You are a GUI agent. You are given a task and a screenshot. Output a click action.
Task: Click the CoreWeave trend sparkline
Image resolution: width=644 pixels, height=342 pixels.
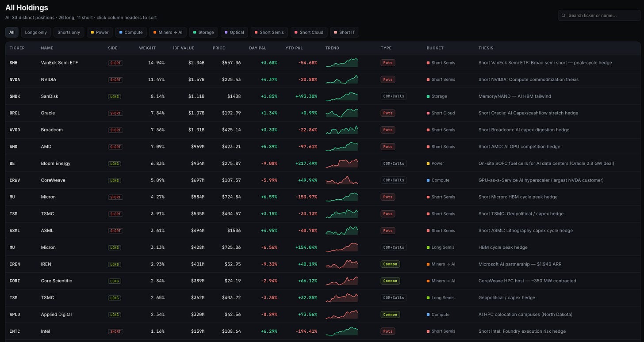[341, 180]
